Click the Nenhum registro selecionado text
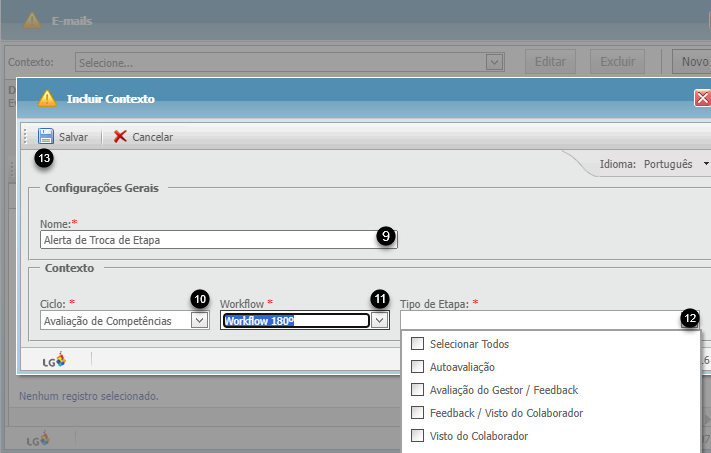This screenshot has width=711, height=453. point(89,396)
